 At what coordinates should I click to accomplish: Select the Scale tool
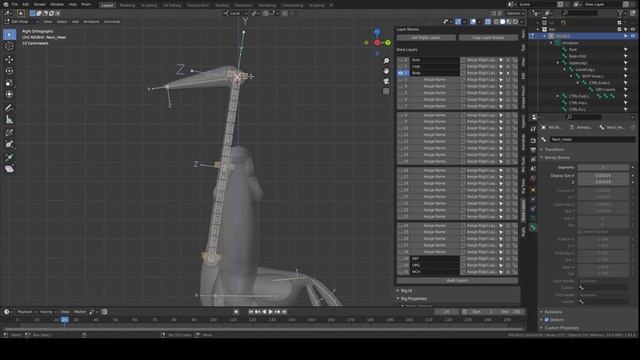tap(9, 83)
